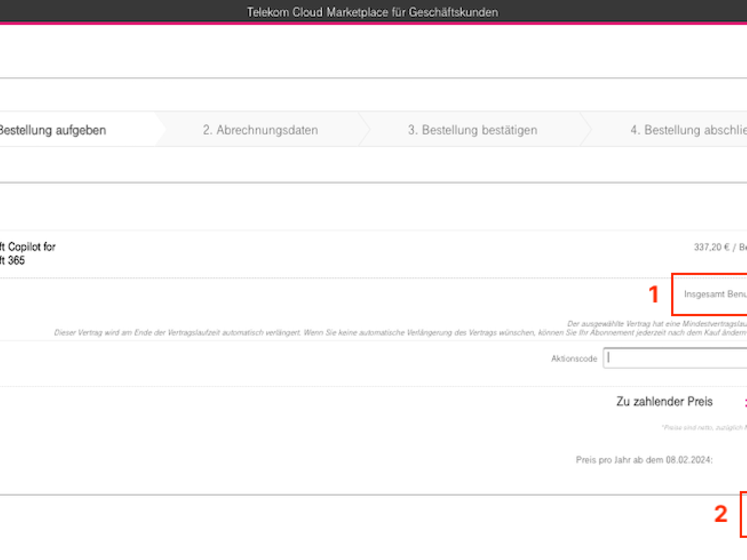Click the red-outlined button beside number 2

[744, 514]
